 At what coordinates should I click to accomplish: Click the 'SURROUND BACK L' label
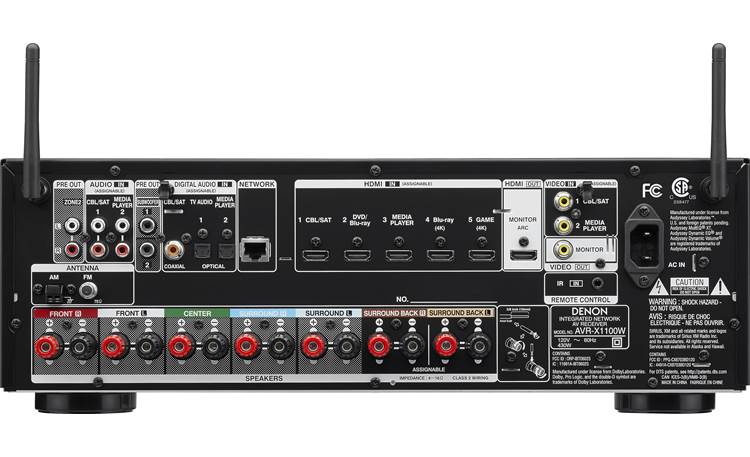point(460,313)
